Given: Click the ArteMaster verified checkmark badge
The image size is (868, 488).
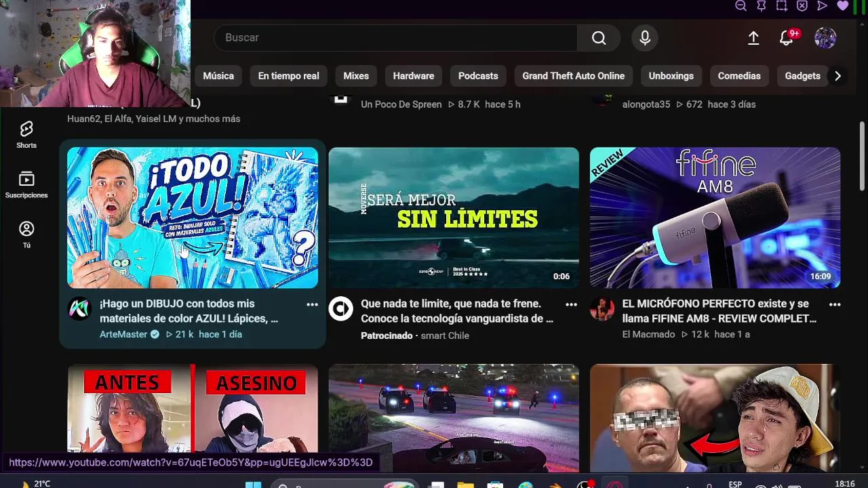Looking at the screenshot, I should pos(155,334).
